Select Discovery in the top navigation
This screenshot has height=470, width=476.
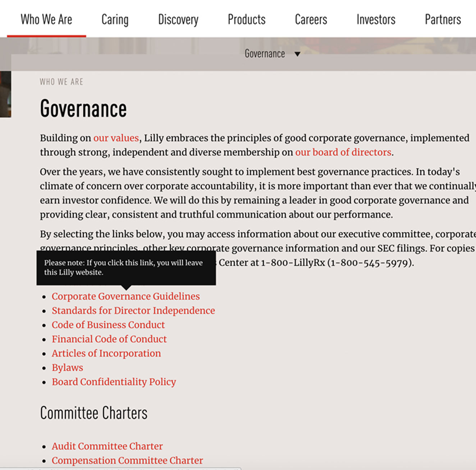[x=178, y=19]
